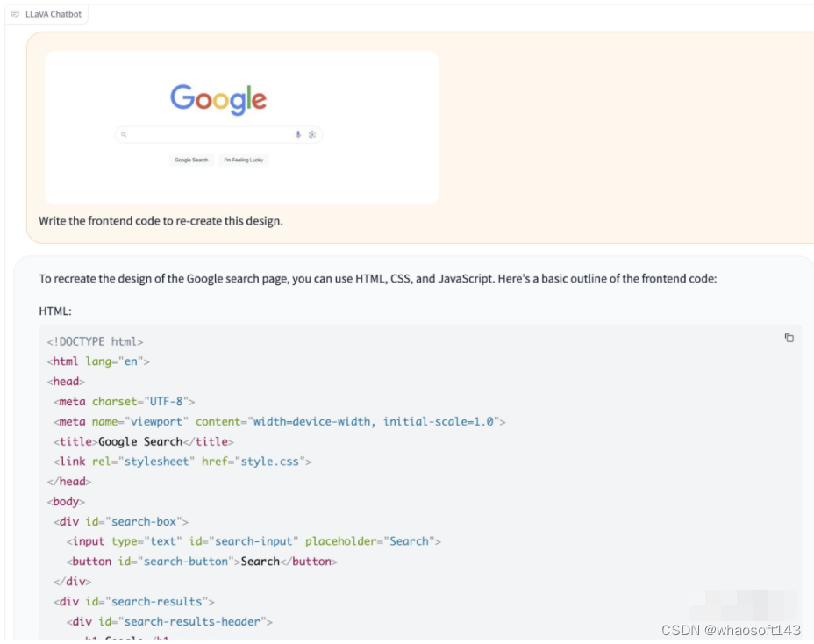
Task: Click the camera lens icon in the Google search bar
Action: (312, 134)
